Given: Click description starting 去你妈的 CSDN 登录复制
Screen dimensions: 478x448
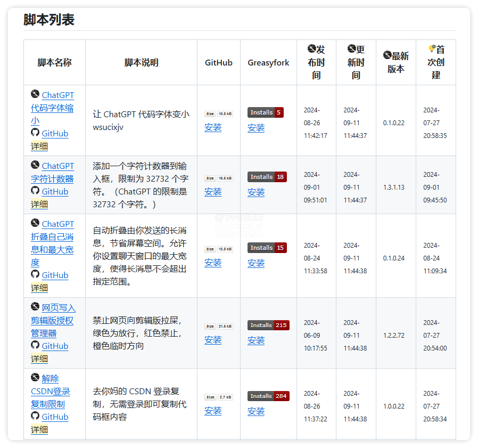Looking at the screenshot, I should [139, 404].
